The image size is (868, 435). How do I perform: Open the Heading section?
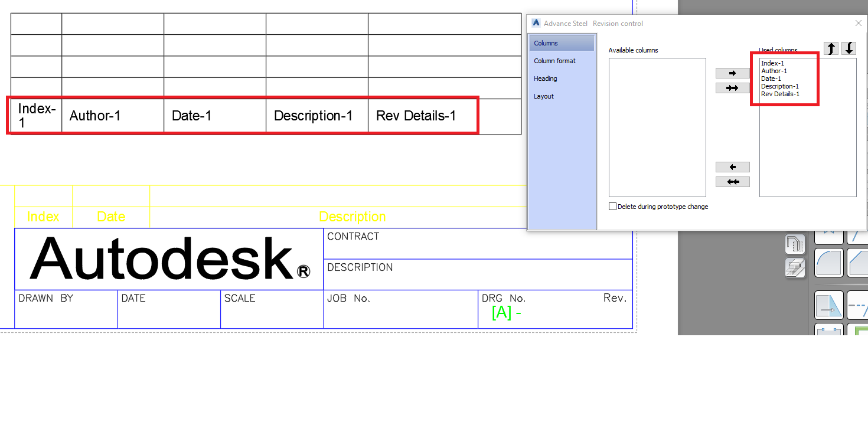(x=545, y=79)
